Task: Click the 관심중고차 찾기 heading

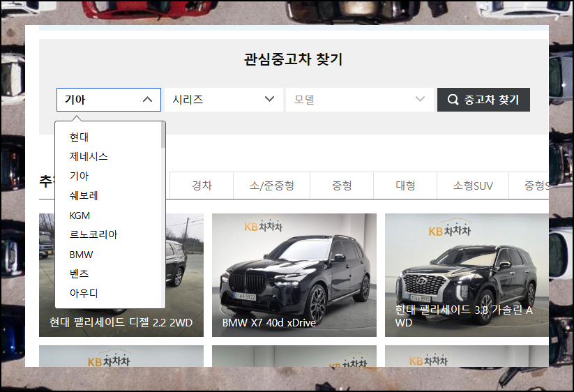Action: tap(293, 59)
